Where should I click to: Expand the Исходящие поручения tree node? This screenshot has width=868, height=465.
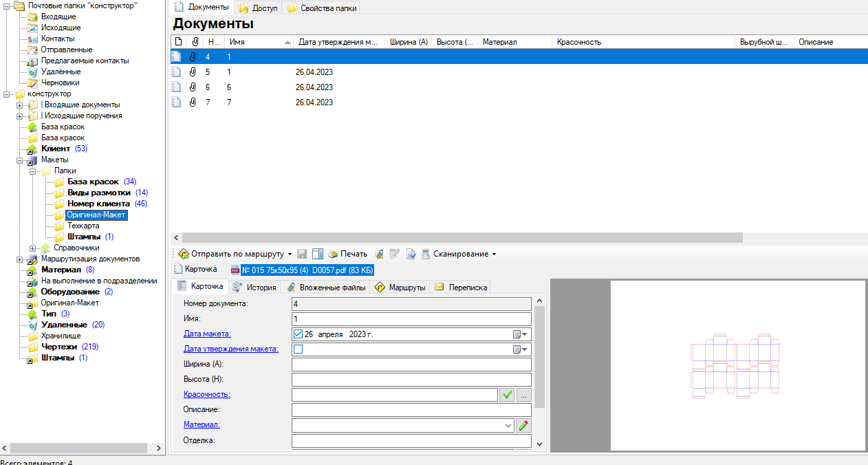point(20,116)
